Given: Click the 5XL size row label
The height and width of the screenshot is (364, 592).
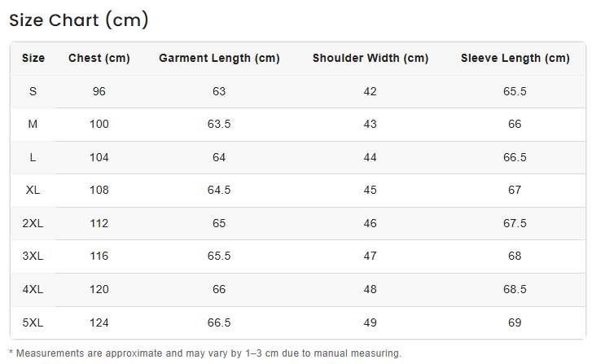Looking at the screenshot, I should tap(33, 322).
